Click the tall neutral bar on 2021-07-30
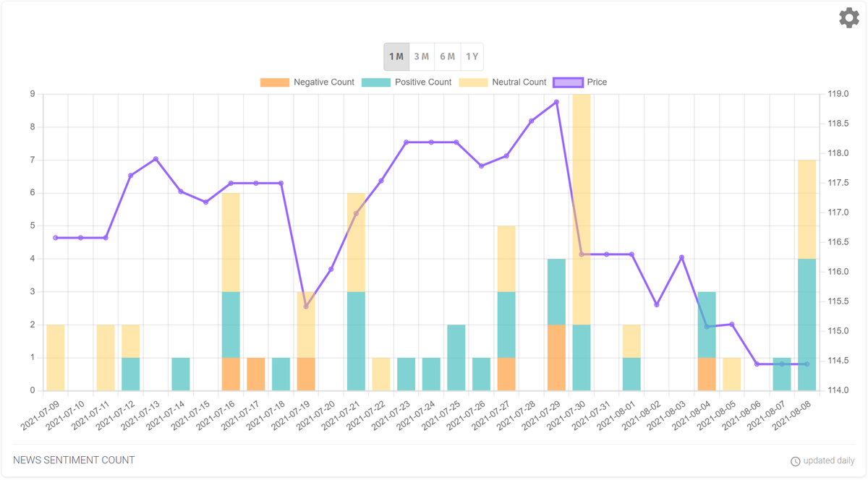 582,209
